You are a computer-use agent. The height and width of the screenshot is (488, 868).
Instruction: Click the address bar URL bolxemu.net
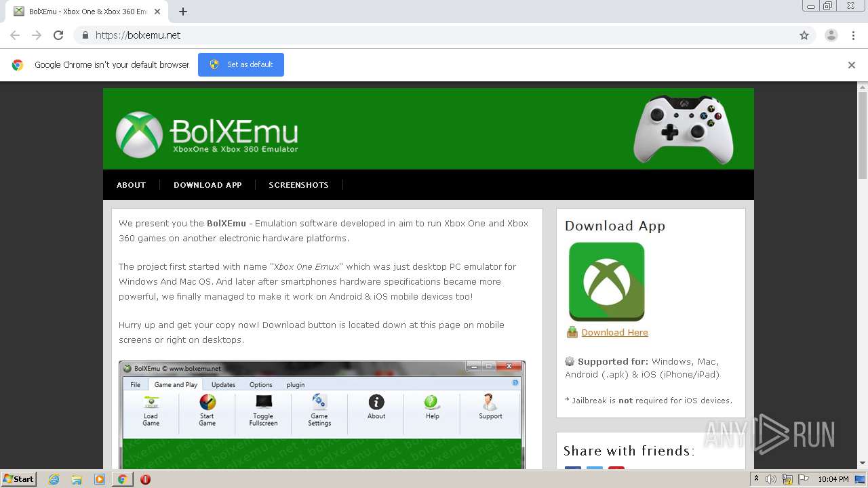coord(138,35)
